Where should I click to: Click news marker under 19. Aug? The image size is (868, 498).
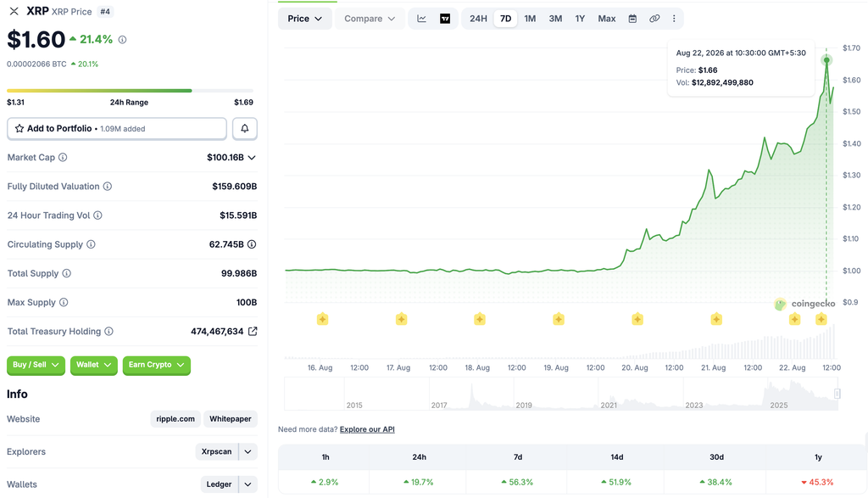pos(559,319)
